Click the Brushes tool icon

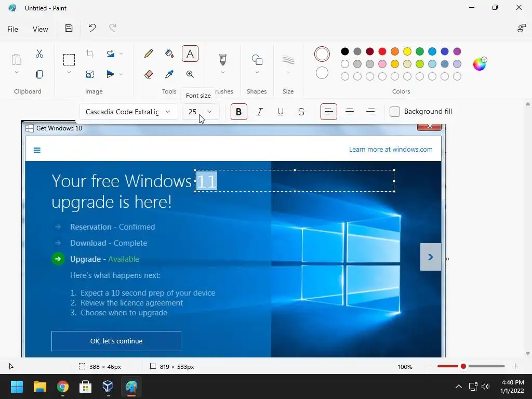pos(222,60)
